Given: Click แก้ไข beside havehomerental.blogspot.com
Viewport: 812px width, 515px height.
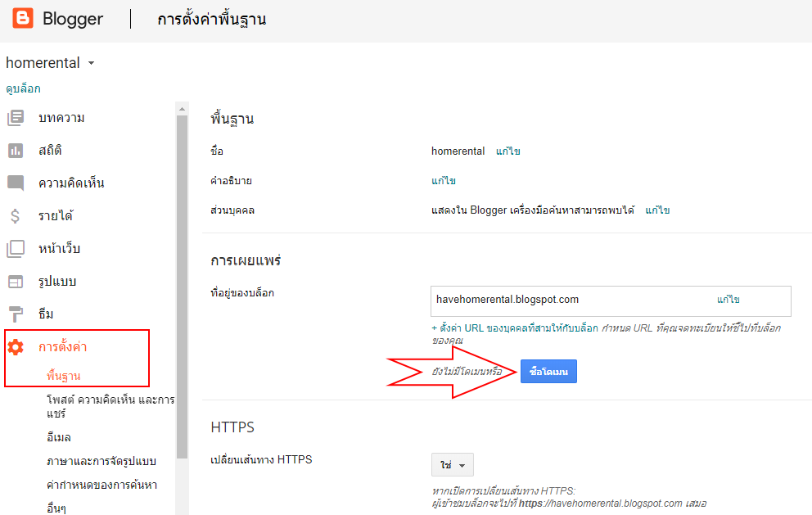Looking at the screenshot, I should [x=729, y=300].
